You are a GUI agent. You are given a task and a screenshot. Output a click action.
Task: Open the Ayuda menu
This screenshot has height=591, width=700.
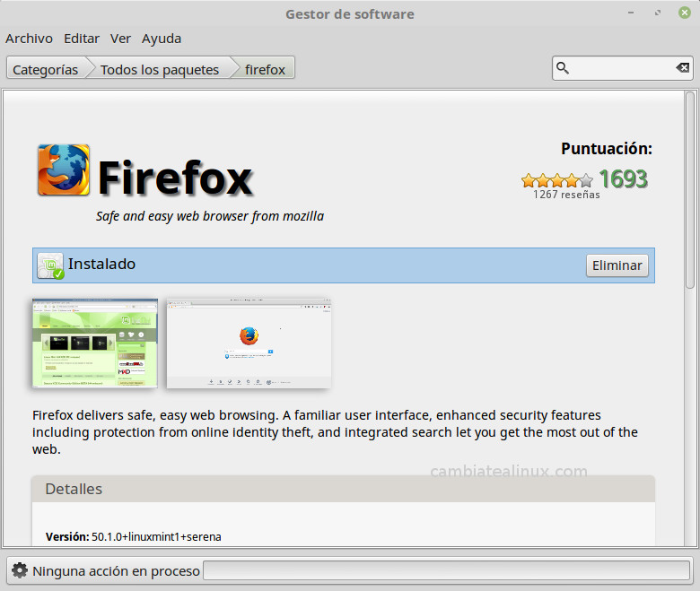point(162,39)
